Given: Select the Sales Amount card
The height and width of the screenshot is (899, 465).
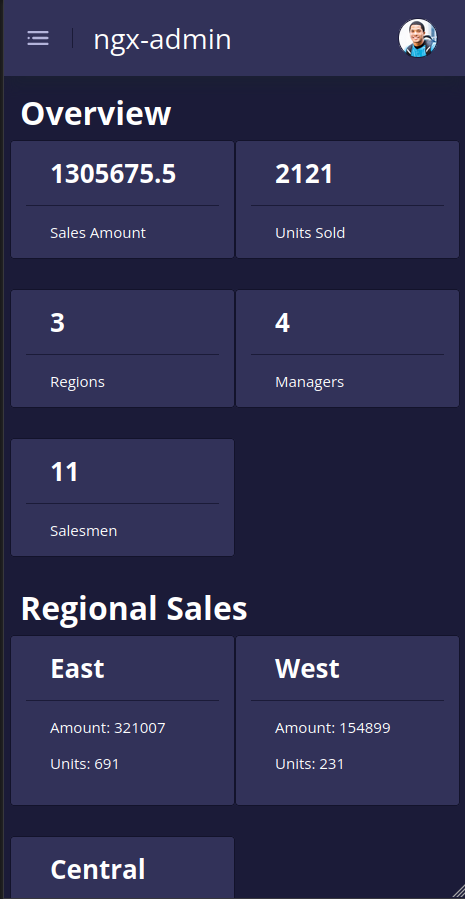Looking at the screenshot, I should pyautogui.click(x=123, y=200).
